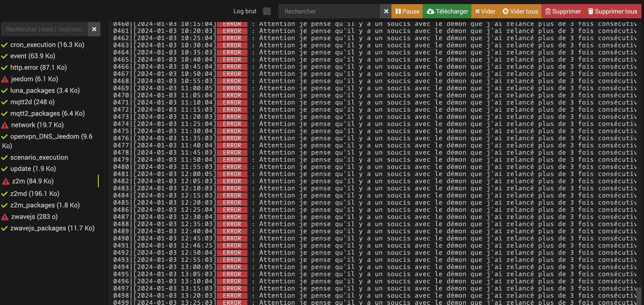Pause the log stream
This screenshot has width=644, height=305.
point(407,11)
